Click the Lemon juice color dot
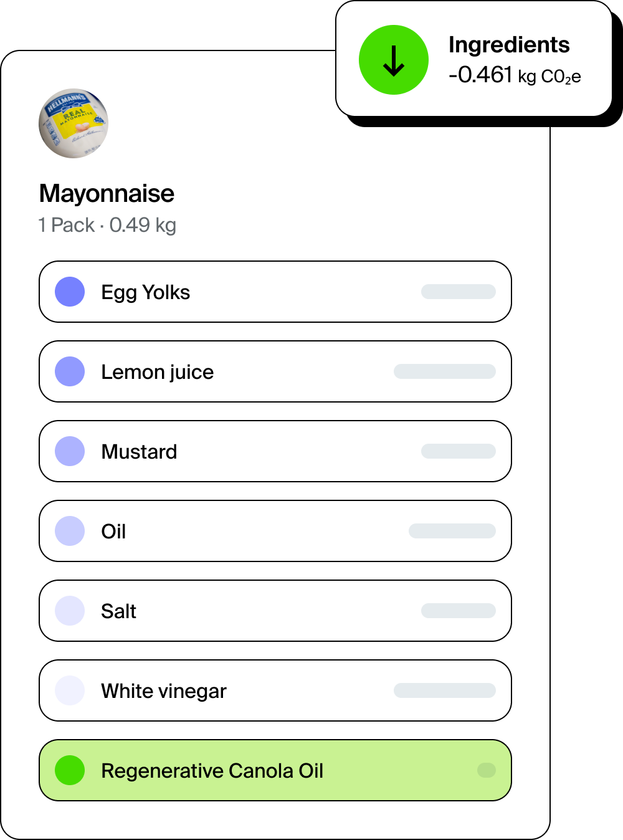Image resolution: width=623 pixels, height=840 pixels. point(70,371)
